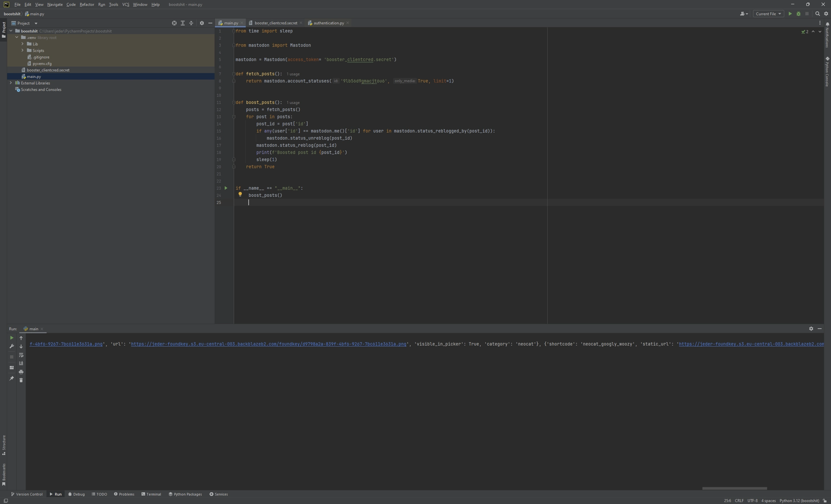The width and height of the screenshot is (831, 504).
Task: Toggle soft-wrap in Run console
Action: coord(21,355)
